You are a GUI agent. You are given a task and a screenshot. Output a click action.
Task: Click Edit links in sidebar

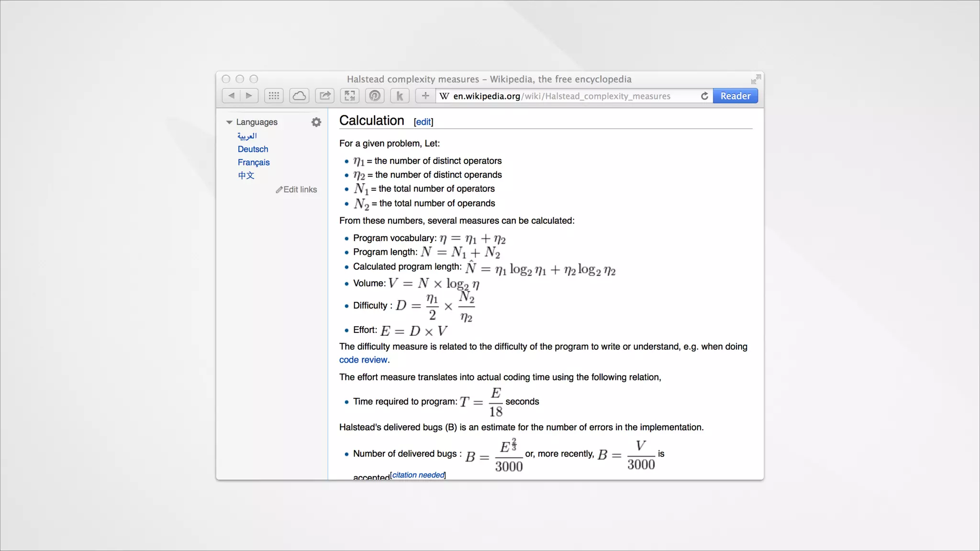pyautogui.click(x=297, y=189)
